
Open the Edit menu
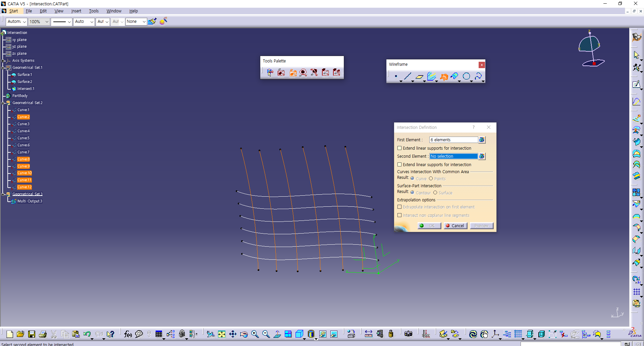43,11
